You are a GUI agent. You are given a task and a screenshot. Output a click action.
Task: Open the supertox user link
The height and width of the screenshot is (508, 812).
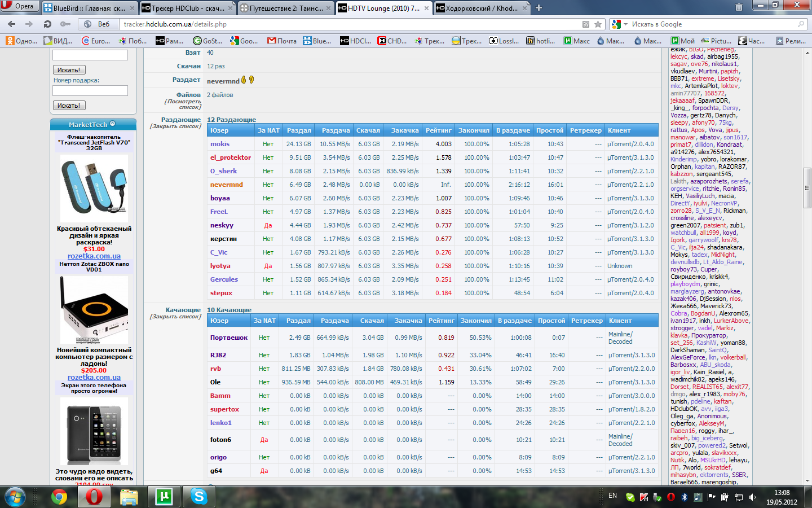pyautogui.click(x=224, y=409)
